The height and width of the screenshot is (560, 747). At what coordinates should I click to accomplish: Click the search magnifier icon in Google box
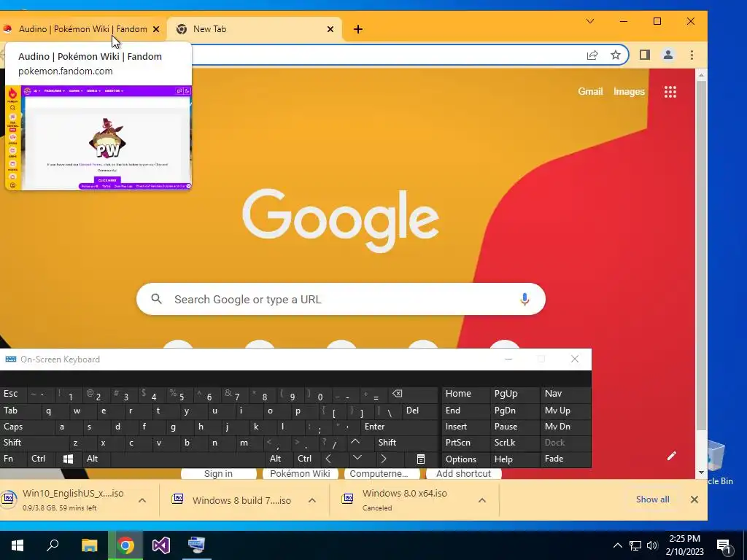[156, 299]
